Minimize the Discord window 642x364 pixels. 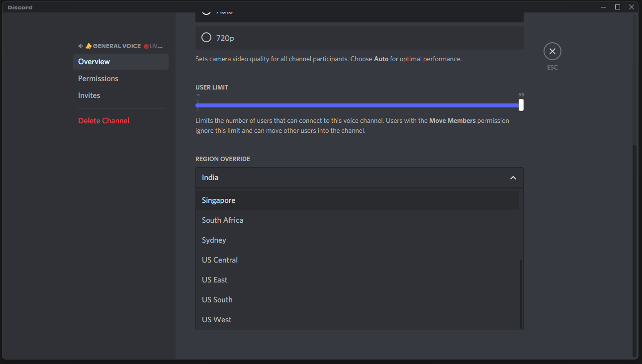point(603,7)
